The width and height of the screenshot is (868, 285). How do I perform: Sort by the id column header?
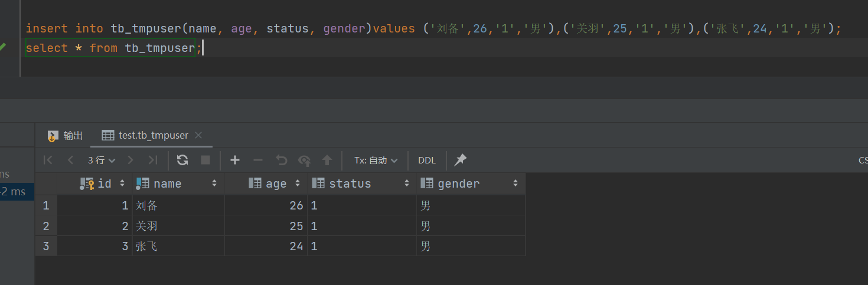click(x=104, y=184)
